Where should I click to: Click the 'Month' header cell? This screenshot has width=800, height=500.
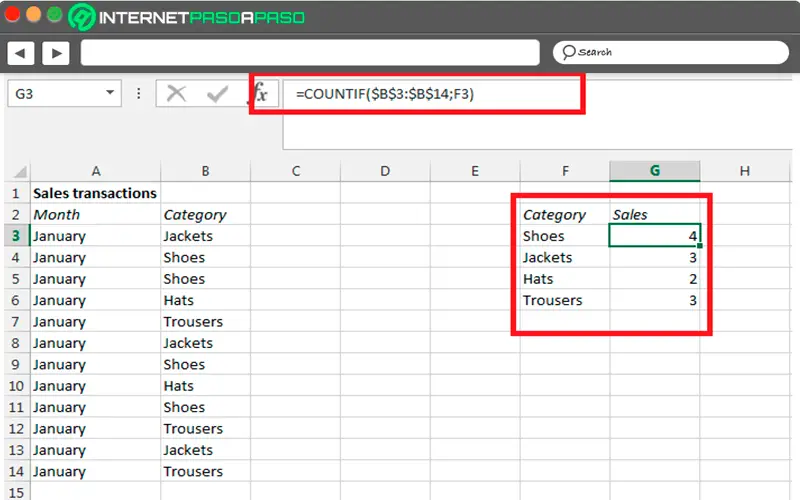[95, 215]
